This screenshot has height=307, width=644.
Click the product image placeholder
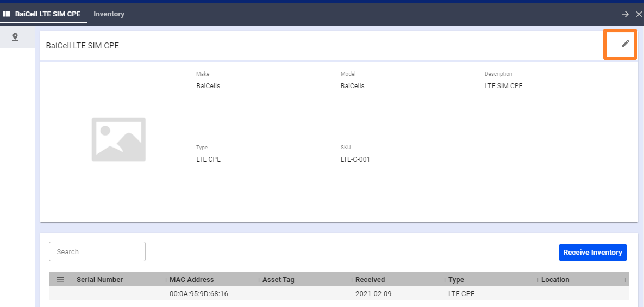point(118,139)
